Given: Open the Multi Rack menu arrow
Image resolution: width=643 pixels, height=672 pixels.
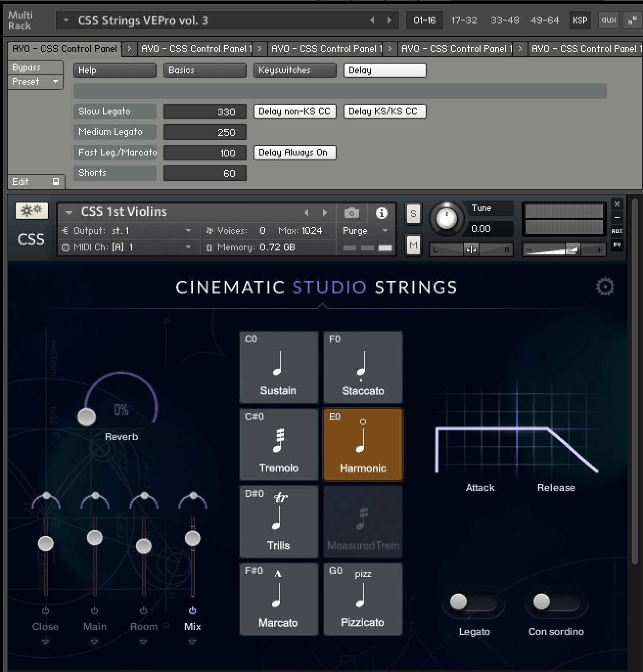Looking at the screenshot, I should click(x=66, y=21).
